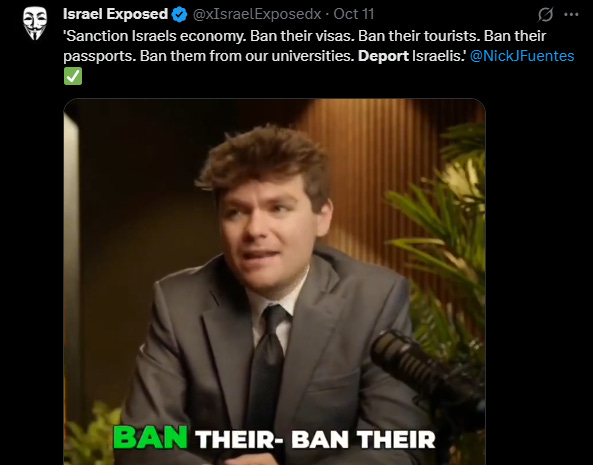Click the blue verified badge
Image resolution: width=593 pixels, height=465 pixels.
tap(179, 14)
